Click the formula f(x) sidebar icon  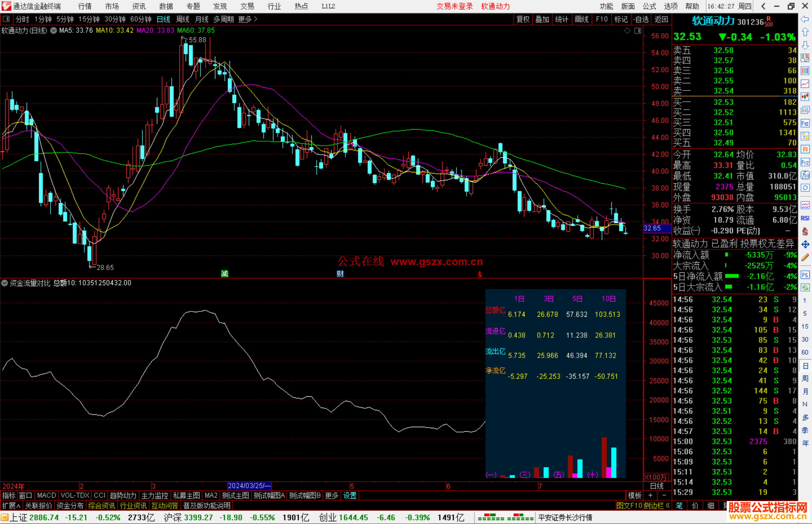[x=805, y=175]
